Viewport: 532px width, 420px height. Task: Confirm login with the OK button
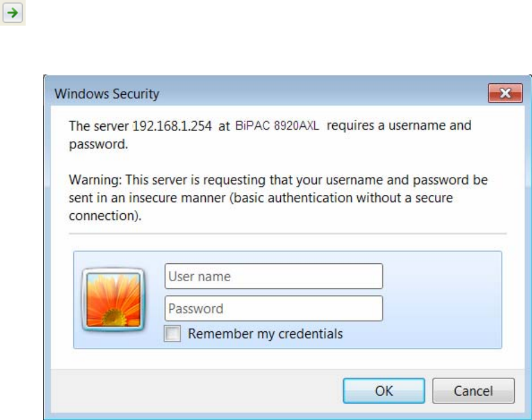[383, 391]
